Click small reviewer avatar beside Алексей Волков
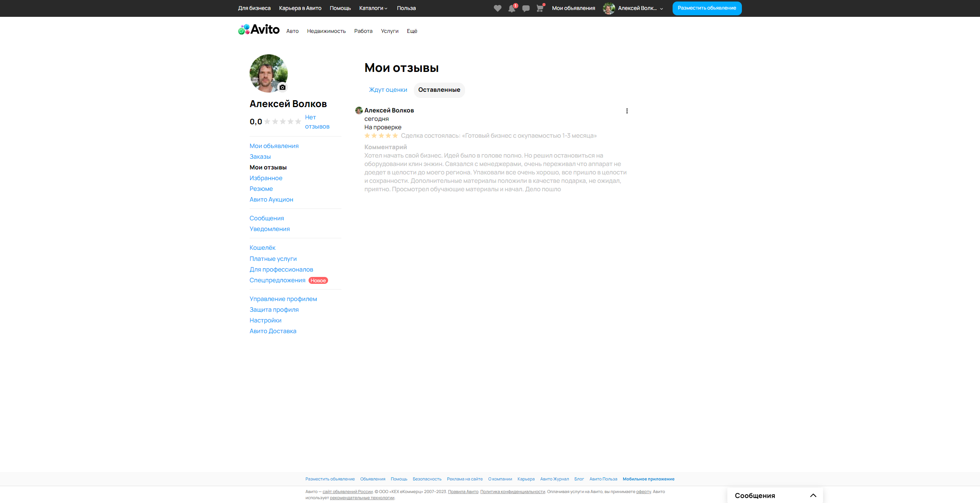 (x=359, y=111)
